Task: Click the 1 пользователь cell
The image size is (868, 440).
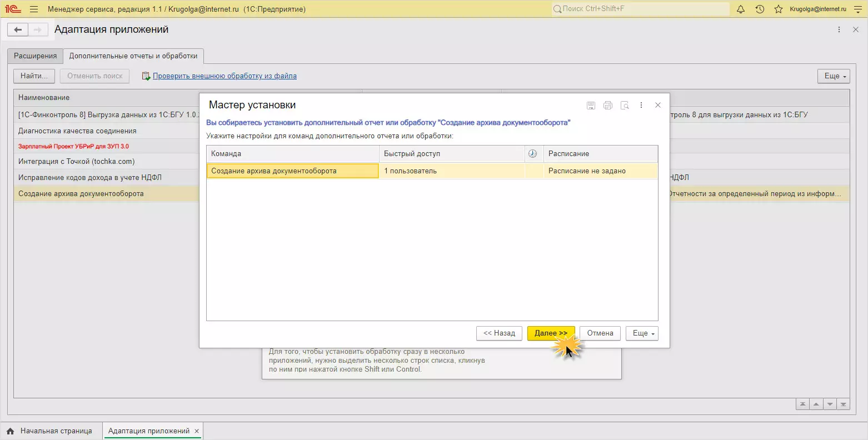Action: 452,171
